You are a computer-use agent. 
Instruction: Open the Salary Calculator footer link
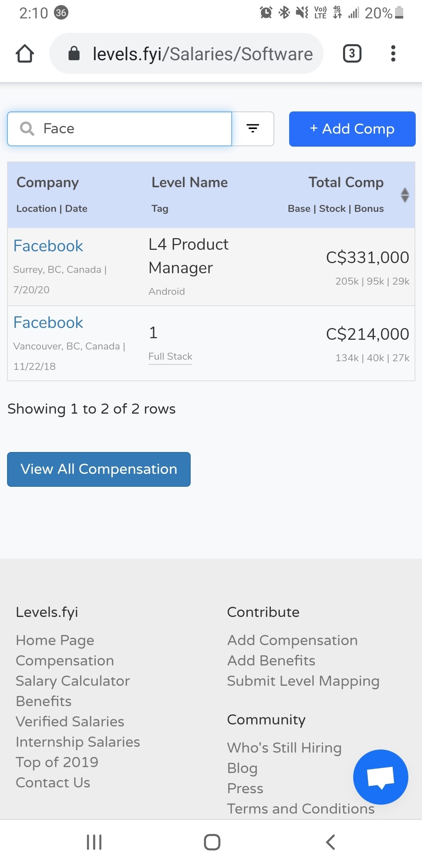pos(73,681)
